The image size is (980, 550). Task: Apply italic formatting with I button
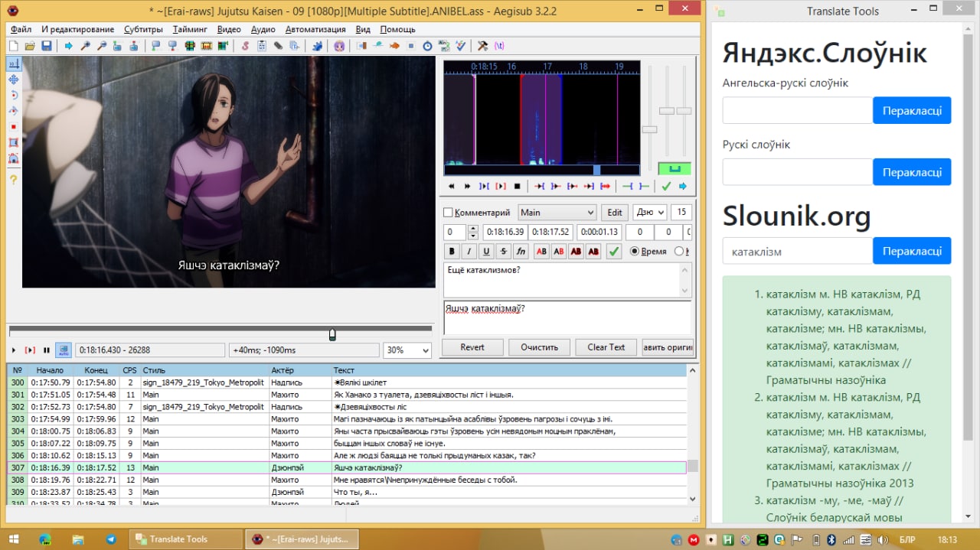(469, 251)
